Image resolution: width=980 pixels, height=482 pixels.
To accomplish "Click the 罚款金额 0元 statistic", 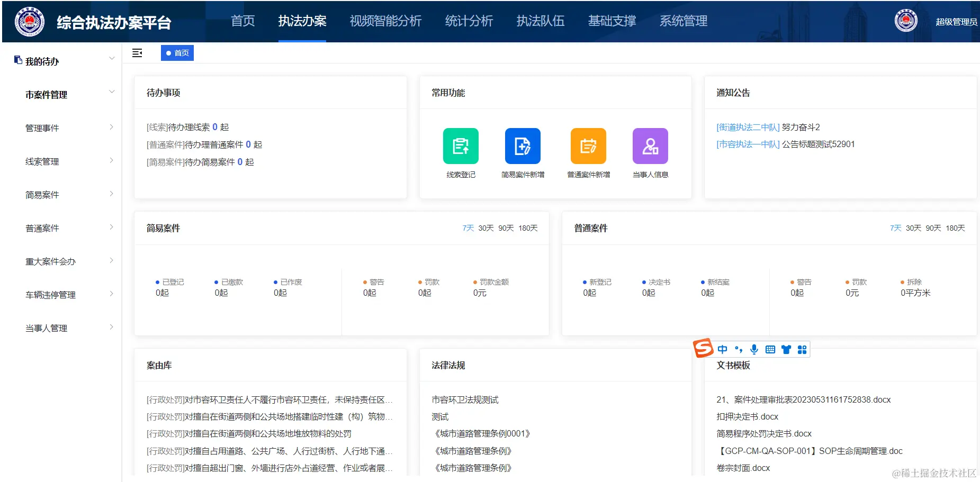I will click(491, 287).
